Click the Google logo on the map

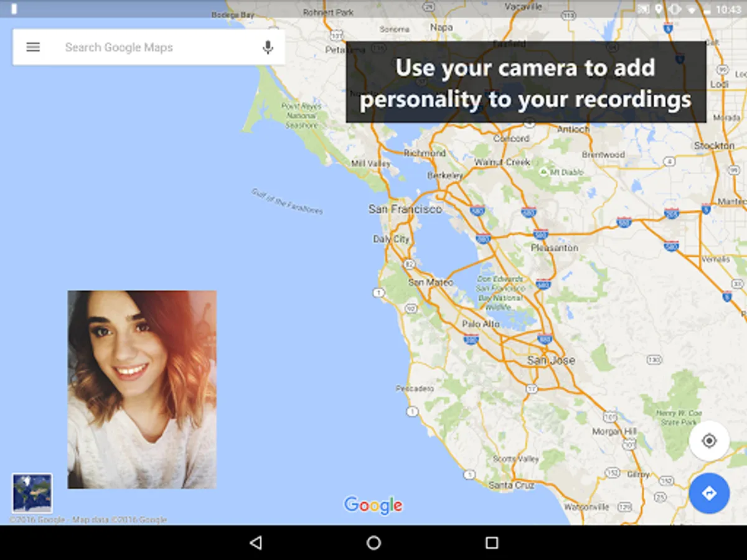374,505
